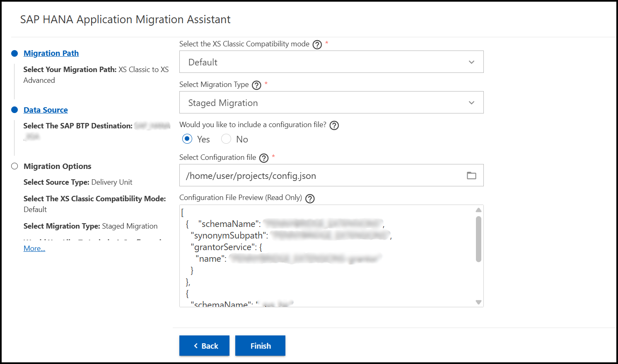Click 'Select Source Type: Delivery Unit' summary text
This screenshot has width=618, height=364.
pyautogui.click(x=78, y=182)
